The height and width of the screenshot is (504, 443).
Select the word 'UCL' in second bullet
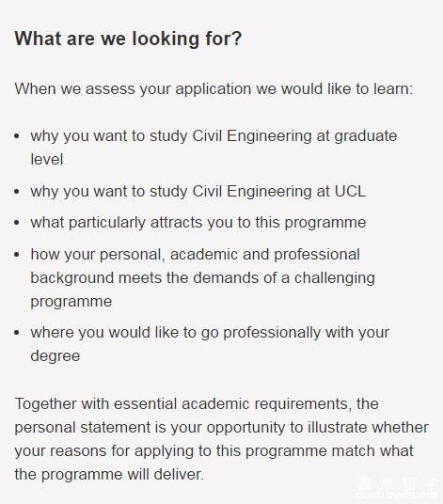[350, 192]
